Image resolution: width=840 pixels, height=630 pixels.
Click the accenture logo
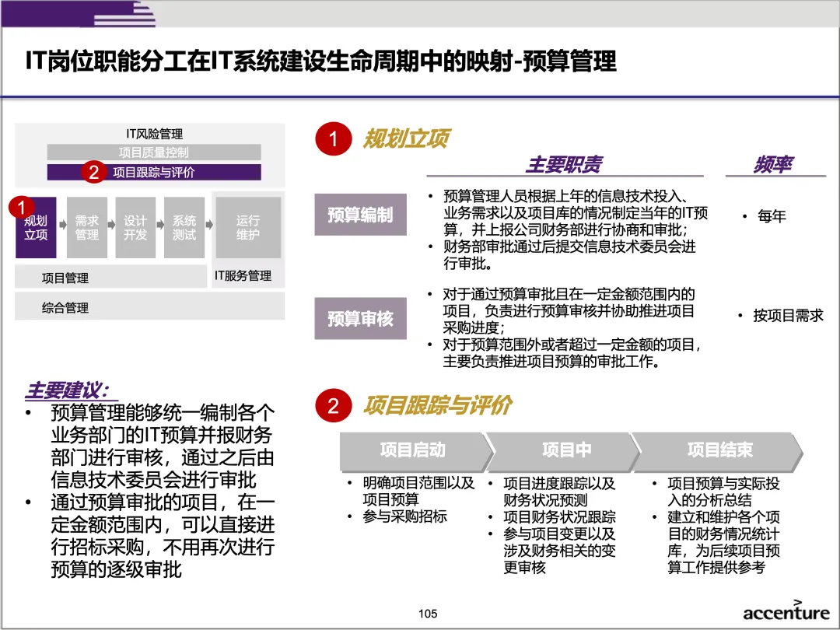(x=786, y=611)
